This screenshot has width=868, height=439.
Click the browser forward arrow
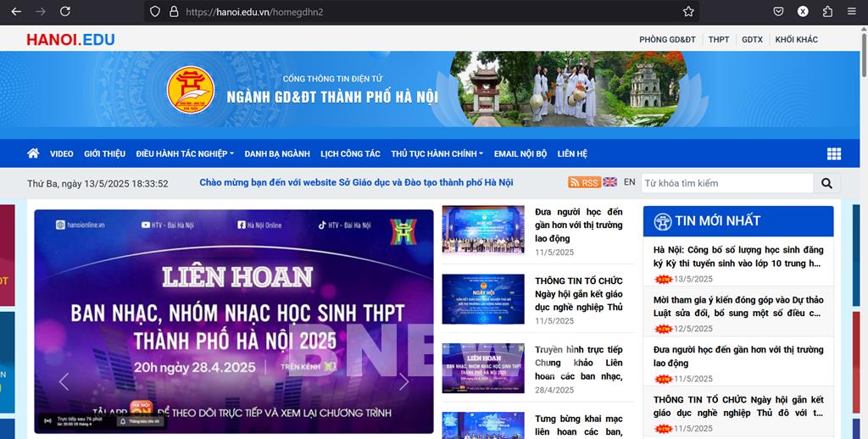coord(41,11)
